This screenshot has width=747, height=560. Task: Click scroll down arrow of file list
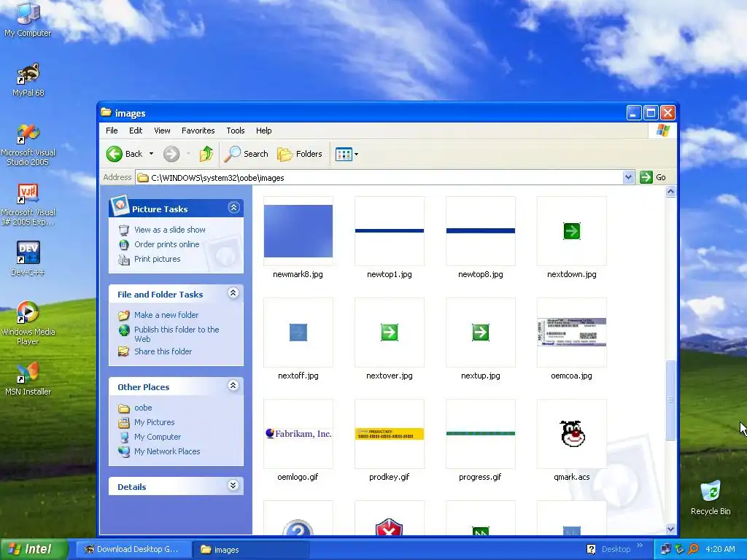(671, 529)
